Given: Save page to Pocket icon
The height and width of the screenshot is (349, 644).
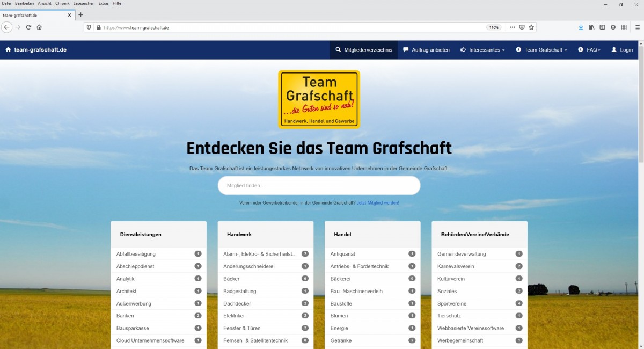Looking at the screenshot, I should click(x=522, y=27).
